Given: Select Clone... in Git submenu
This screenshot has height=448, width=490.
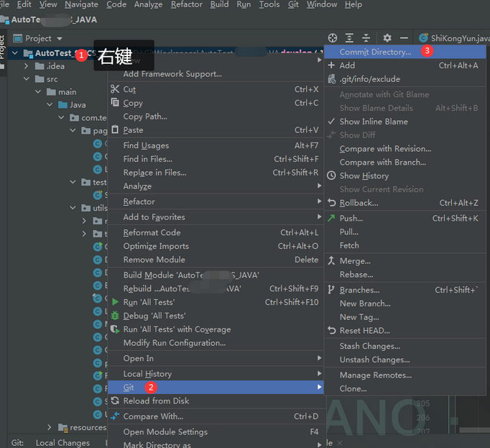Looking at the screenshot, I should pyautogui.click(x=405, y=388).
